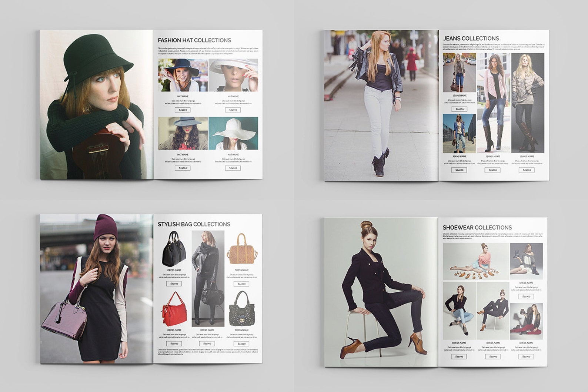
Task: Select the woman in red pants holding boot photo
Action: click(x=526, y=321)
